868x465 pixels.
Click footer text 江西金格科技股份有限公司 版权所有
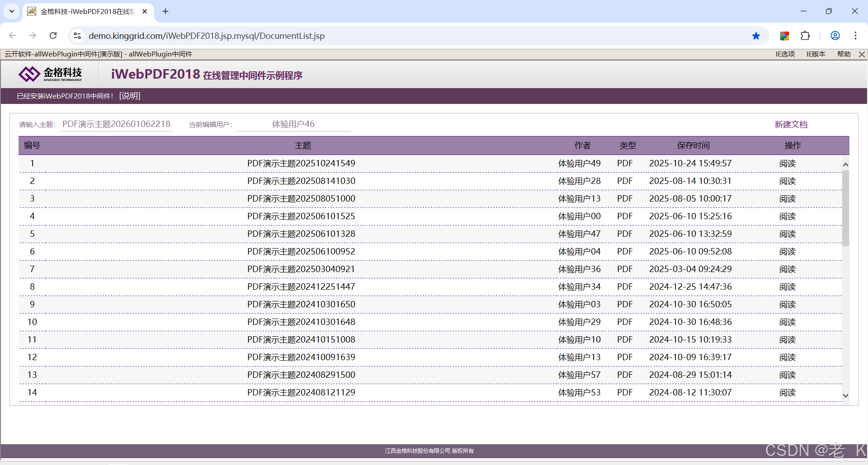click(429, 451)
